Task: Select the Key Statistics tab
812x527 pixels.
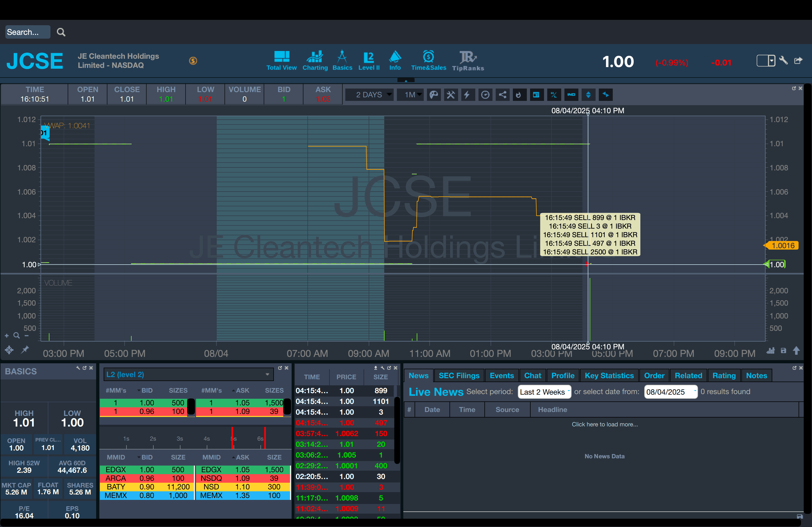Action: tap(609, 375)
